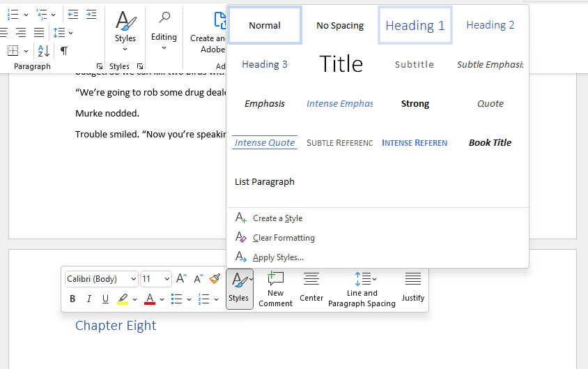Image resolution: width=588 pixels, height=369 pixels.
Task: Open the Styles gallery in the ribbon
Action: click(x=125, y=31)
